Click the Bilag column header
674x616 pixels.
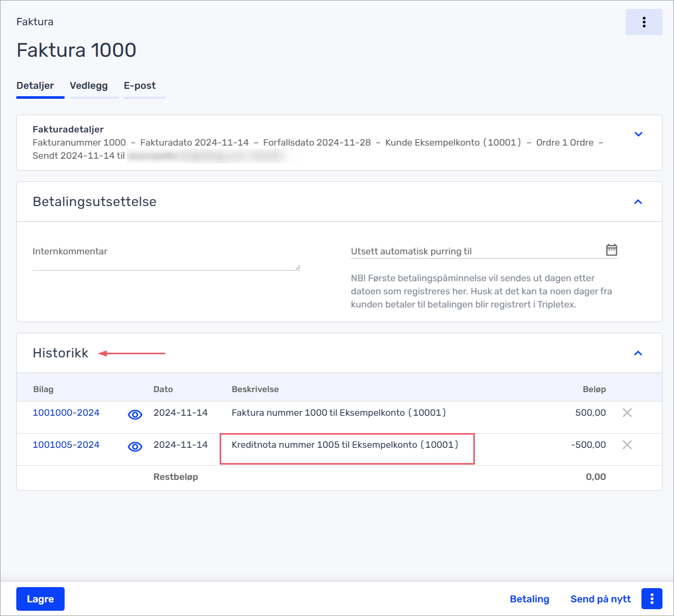43,389
